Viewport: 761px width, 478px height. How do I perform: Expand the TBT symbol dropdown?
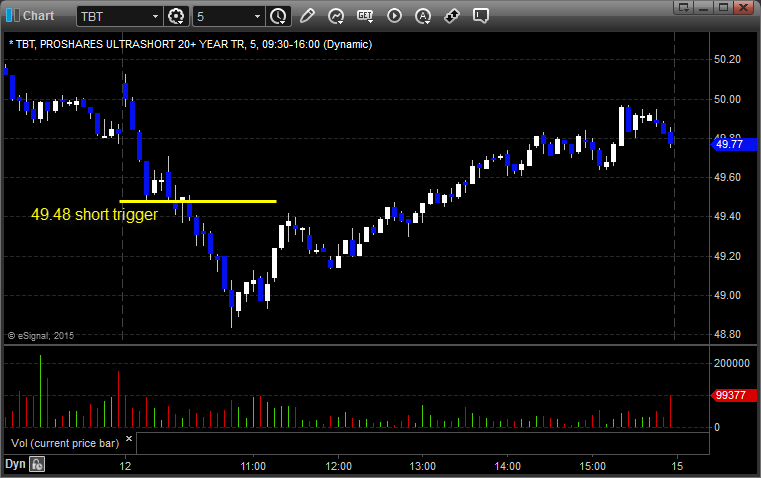155,16
